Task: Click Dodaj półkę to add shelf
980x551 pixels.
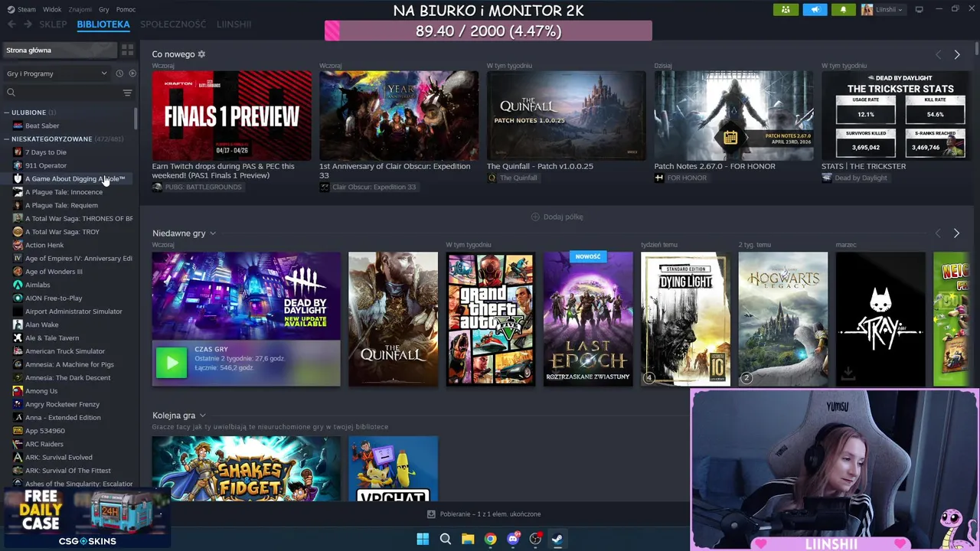Action: pyautogui.click(x=563, y=217)
